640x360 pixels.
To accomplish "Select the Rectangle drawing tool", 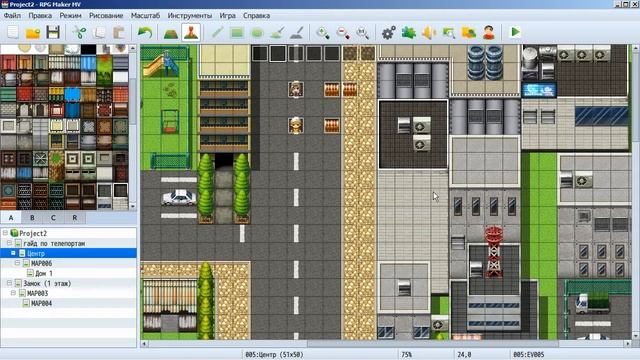I will point(237,32).
